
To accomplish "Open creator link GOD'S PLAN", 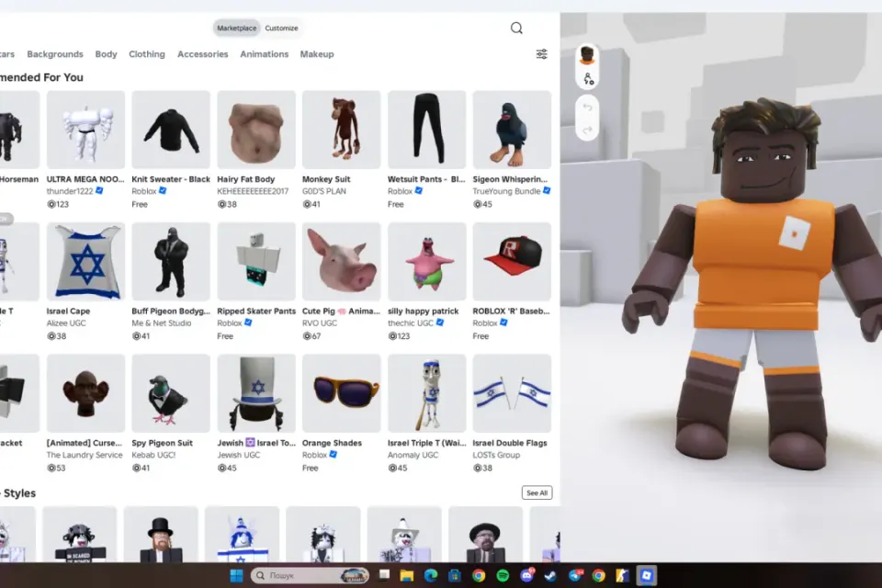I will coord(324,191).
